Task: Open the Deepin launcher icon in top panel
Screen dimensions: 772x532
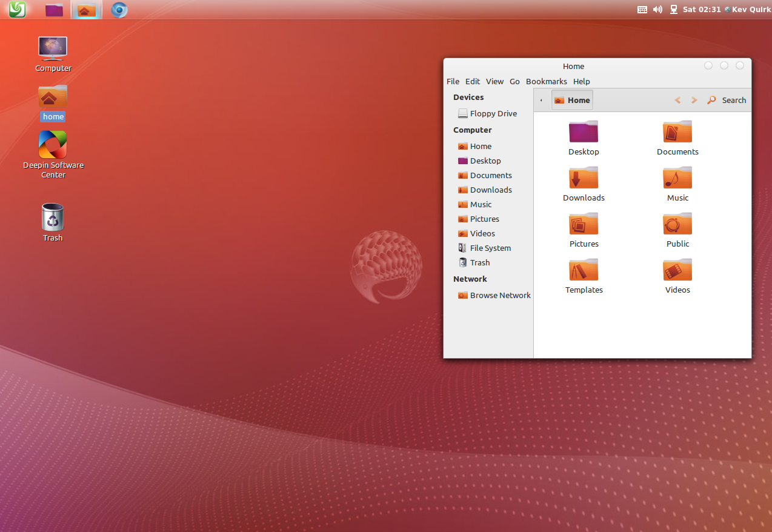Action: coord(17,9)
